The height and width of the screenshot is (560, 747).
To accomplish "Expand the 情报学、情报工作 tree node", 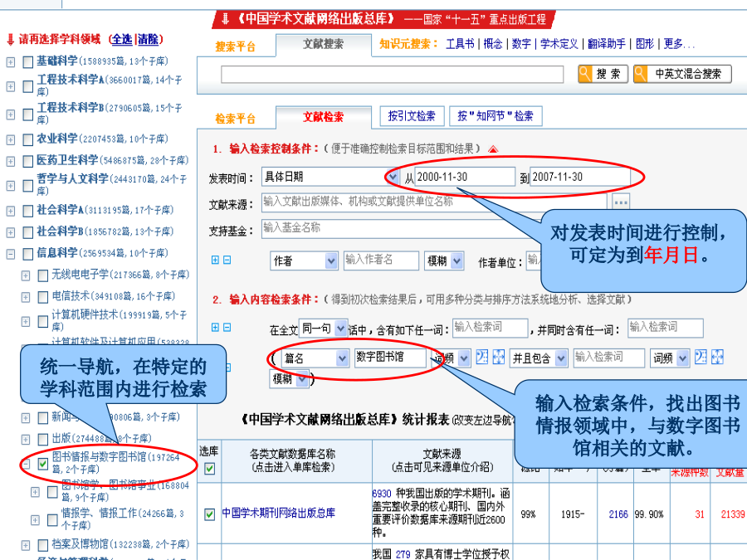I will point(35,520).
